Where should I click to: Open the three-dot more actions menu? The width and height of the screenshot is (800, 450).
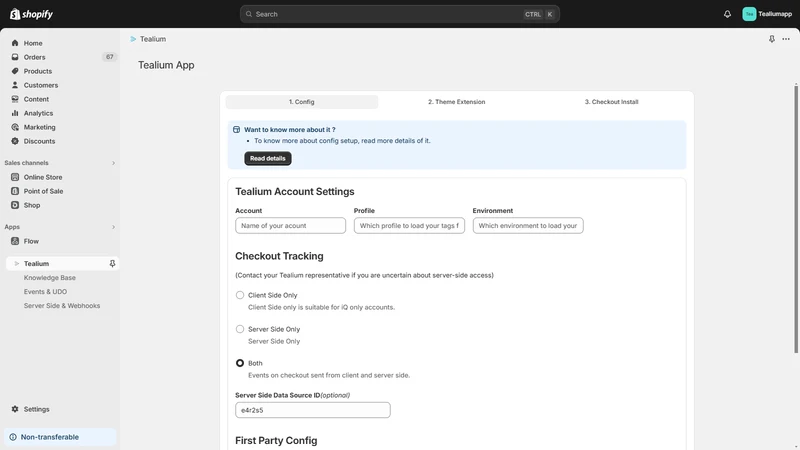pos(786,39)
